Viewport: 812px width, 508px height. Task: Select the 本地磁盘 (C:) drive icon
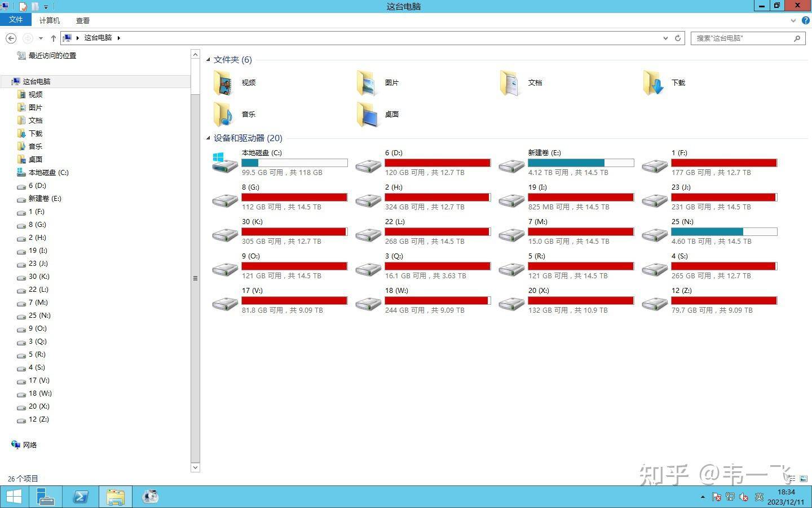[224, 163]
